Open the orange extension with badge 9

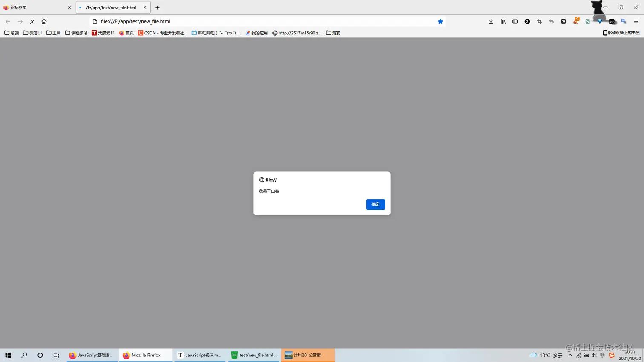click(x=576, y=21)
